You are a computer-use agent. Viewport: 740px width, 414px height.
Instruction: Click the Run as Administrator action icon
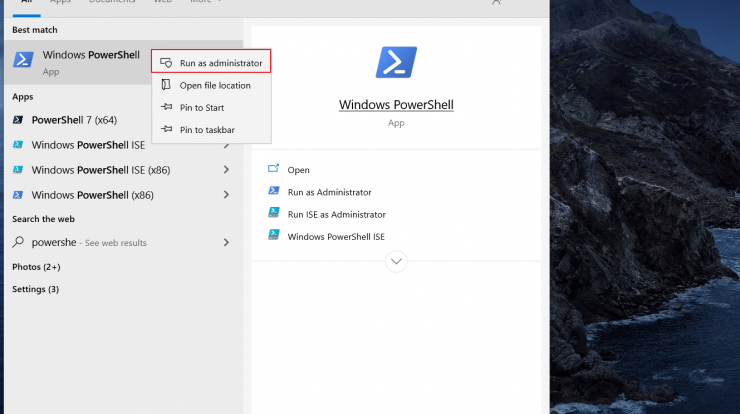(274, 191)
